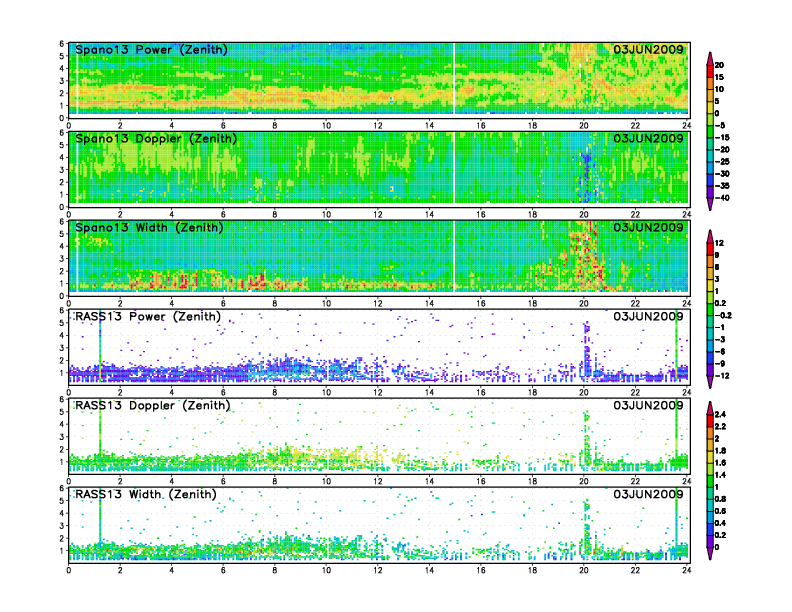Click the '1.4' label on the lowest color bar
792x612 pixels.
coord(721,475)
